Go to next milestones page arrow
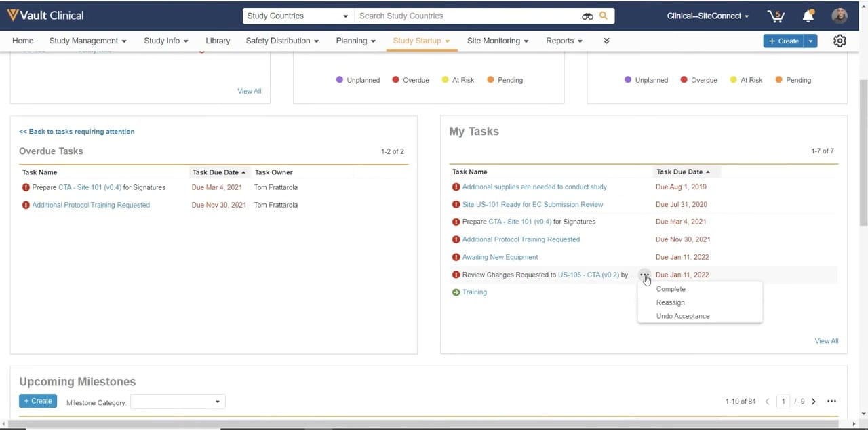This screenshot has width=868, height=430. 814,402
